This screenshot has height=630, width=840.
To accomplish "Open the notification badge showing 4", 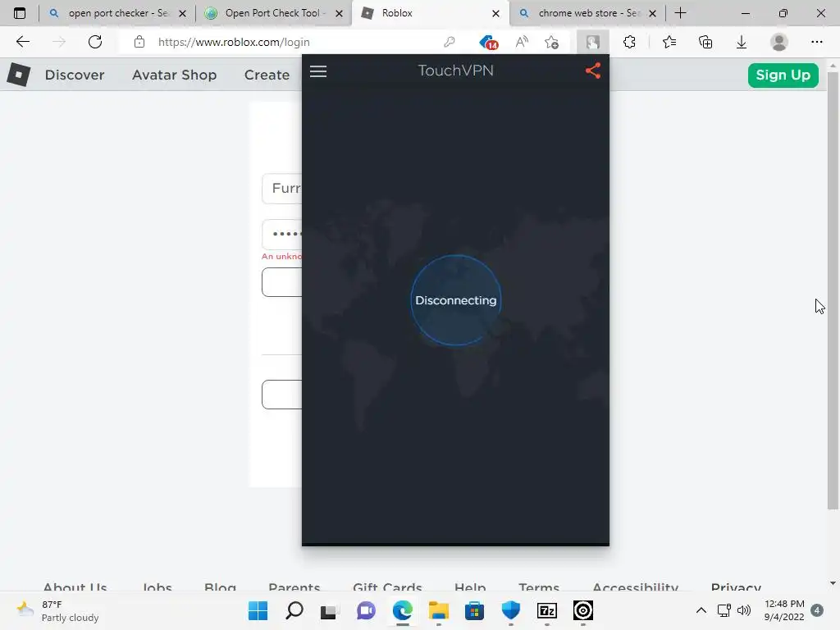I will click(x=816, y=610).
